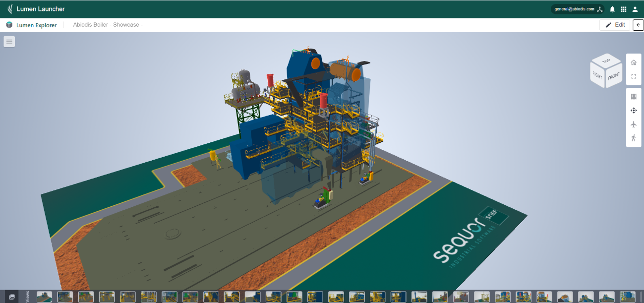Open the Views gallery panel icon
The width and height of the screenshot is (644, 303).
tap(12, 297)
